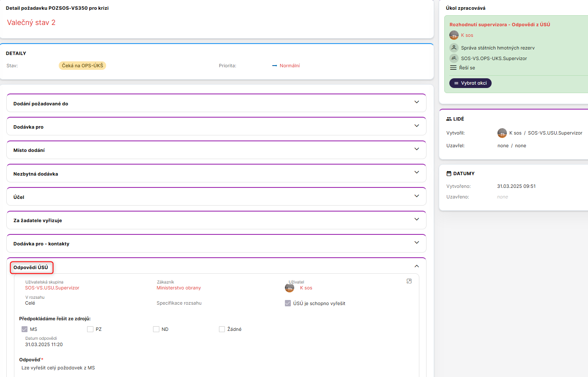Click the group icon beside SOS-VS.OPS-UKS.Supervizor
This screenshot has height=377, width=588.
tap(454, 58)
